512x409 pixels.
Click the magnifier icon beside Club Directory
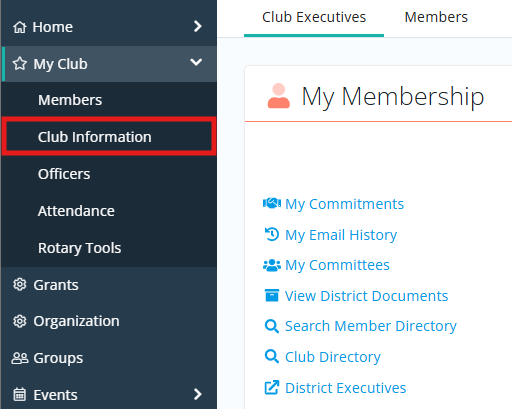pos(272,357)
